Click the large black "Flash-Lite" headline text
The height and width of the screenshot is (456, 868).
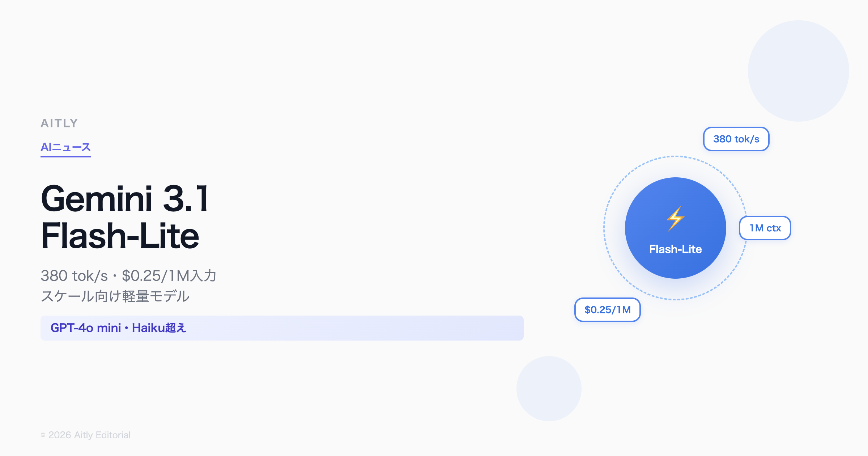pos(120,236)
